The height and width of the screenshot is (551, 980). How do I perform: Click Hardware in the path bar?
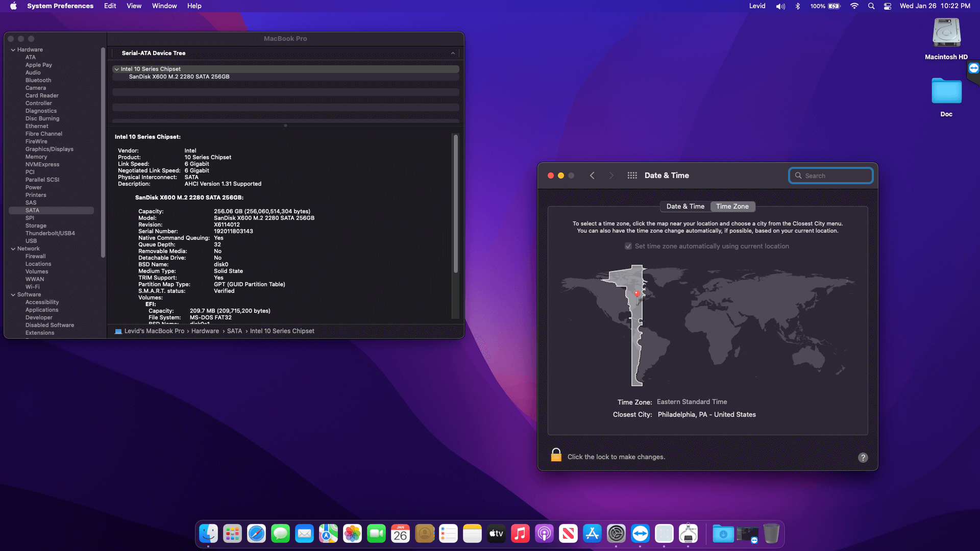coord(205,331)
